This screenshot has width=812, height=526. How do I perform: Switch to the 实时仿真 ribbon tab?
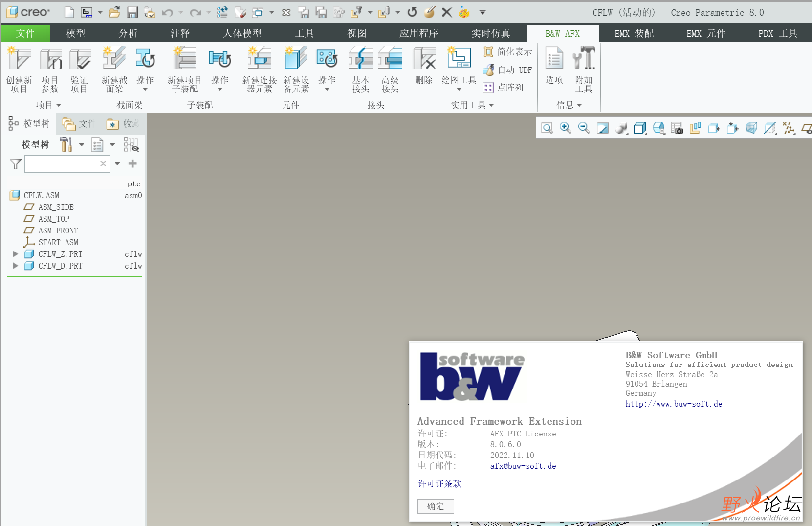(x=491, y=33)
